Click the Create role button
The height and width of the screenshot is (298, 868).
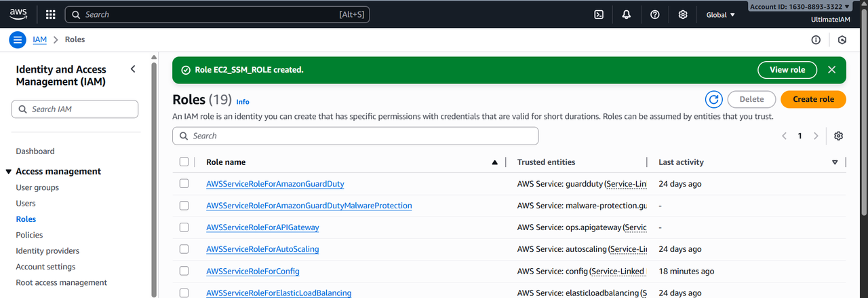(813, 99)
